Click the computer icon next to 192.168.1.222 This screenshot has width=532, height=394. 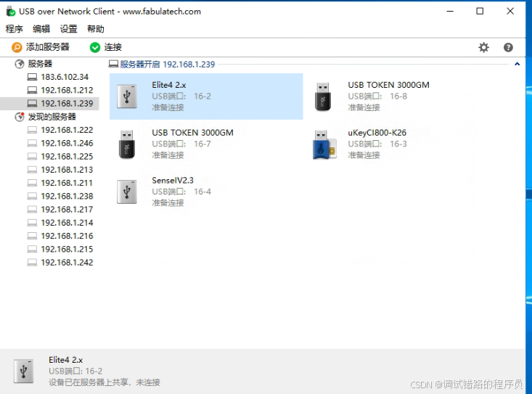32,130
